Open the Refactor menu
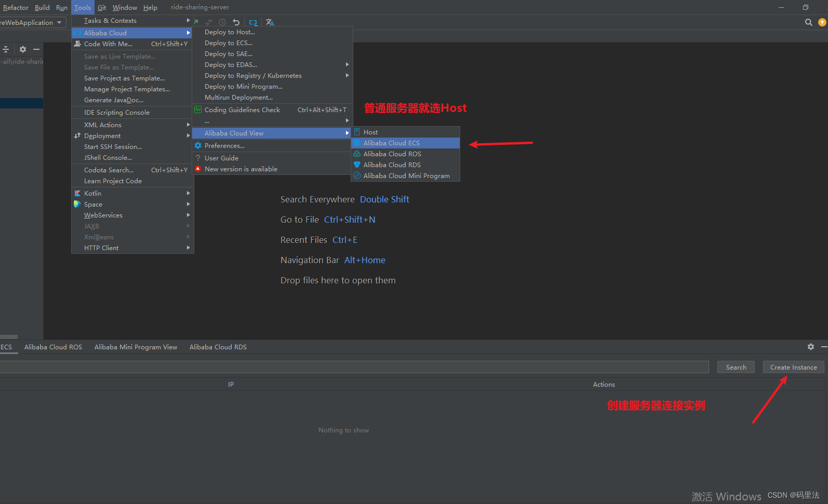This screenshot has width=828, height=504. click(x=16, y=8)
